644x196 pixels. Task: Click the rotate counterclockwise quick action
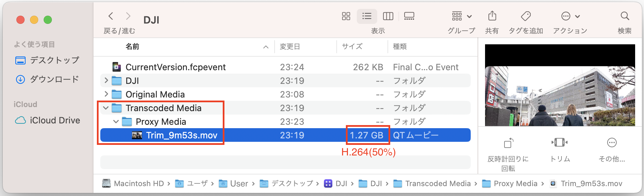point(508,143)
